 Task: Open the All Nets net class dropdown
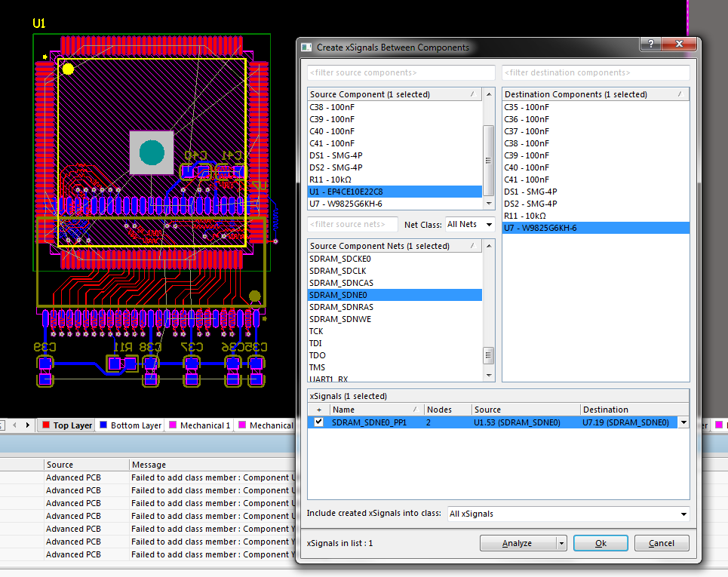tap(487, 224)
